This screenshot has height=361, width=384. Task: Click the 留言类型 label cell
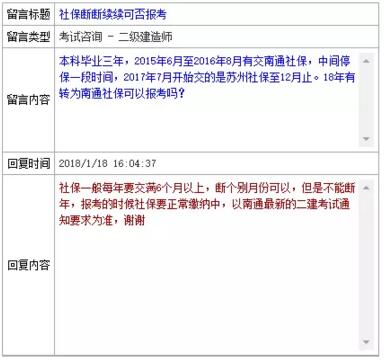point(28,36)
